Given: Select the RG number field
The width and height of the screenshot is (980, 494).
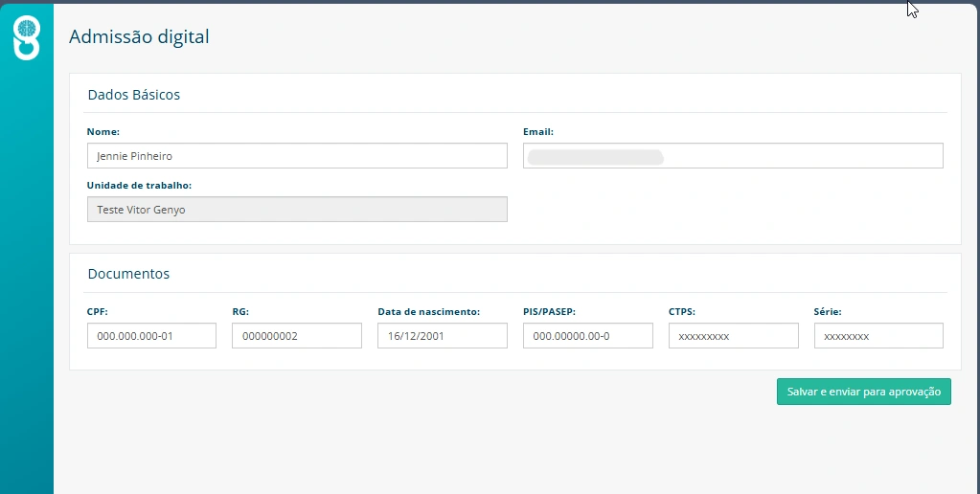Looking at the screenshot, I should coord(297,335).
